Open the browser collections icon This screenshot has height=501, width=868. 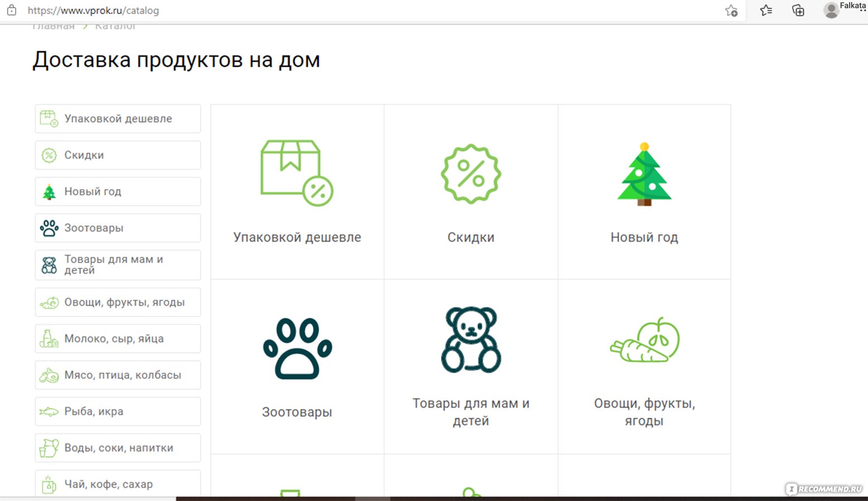[x=798, y=10]
